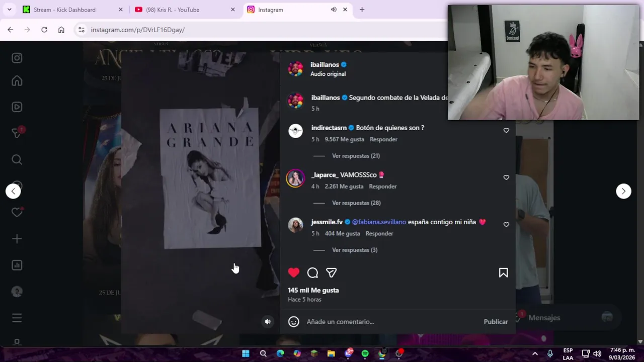The image size is (644, 362).
Task: Mute the Instagram tab audio icon
Action: pos(334,10)
